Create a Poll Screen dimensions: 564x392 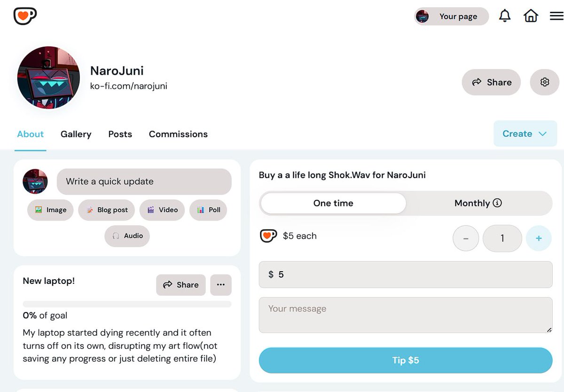208,210
